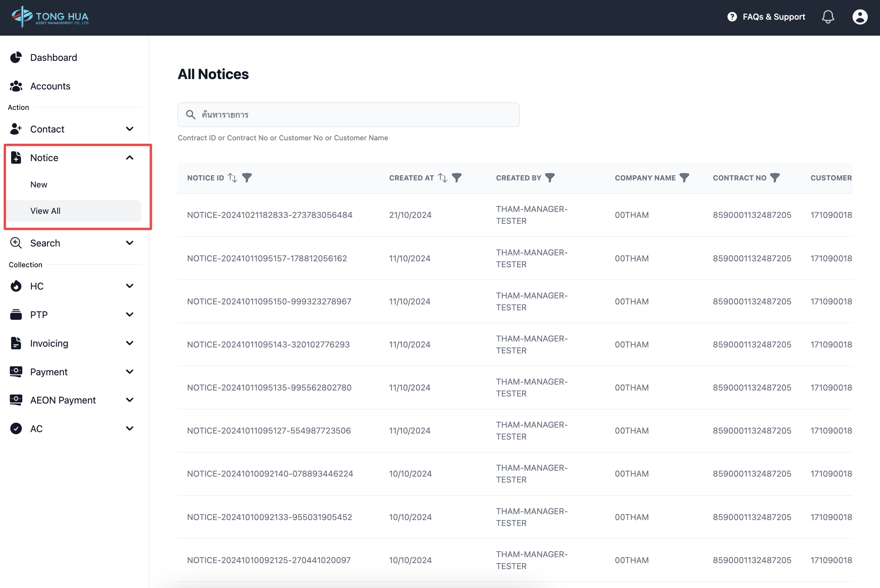Open the Created At filter funnel
This screenshot has width=880, height=588.
coord(456,178)
